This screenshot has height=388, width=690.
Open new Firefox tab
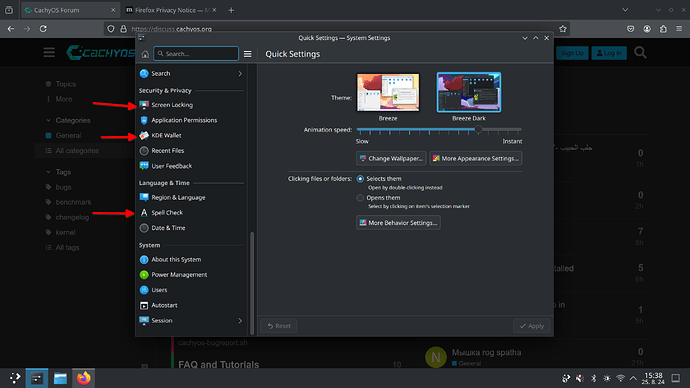[x=231, y=10]
